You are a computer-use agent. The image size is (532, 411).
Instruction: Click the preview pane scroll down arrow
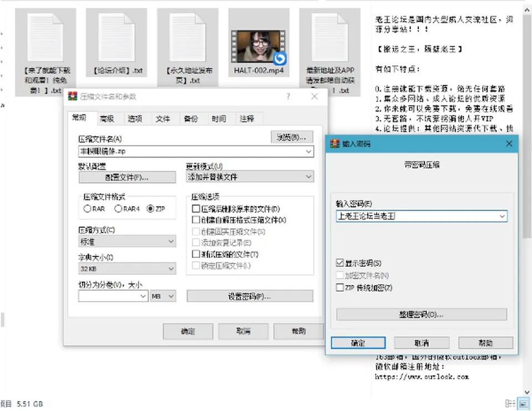pos(527,392)
